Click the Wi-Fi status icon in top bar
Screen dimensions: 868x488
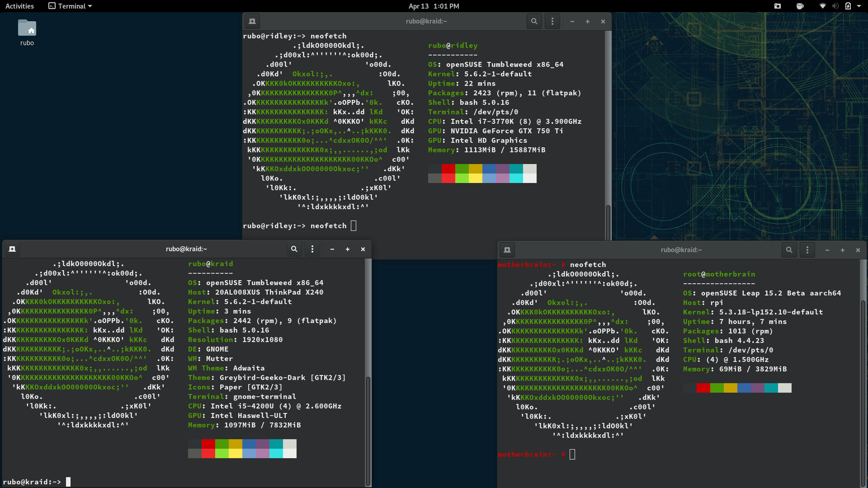pos(823,6)
